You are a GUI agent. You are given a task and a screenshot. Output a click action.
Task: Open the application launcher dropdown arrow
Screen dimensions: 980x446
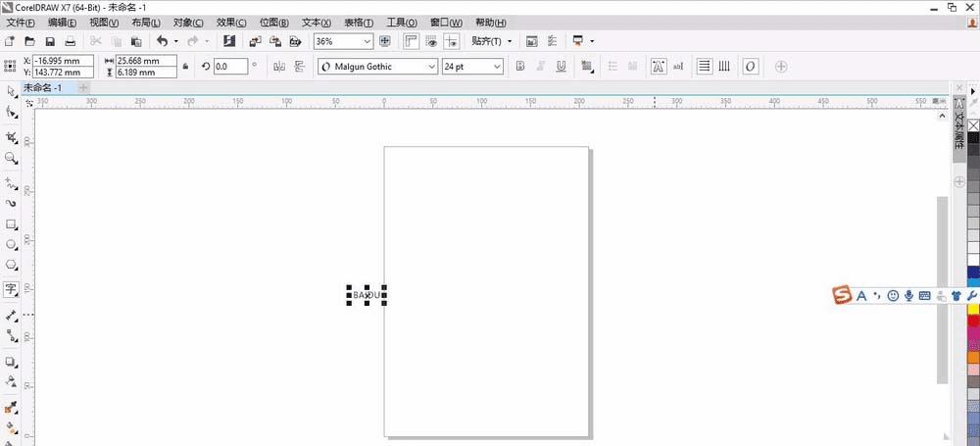592,41
